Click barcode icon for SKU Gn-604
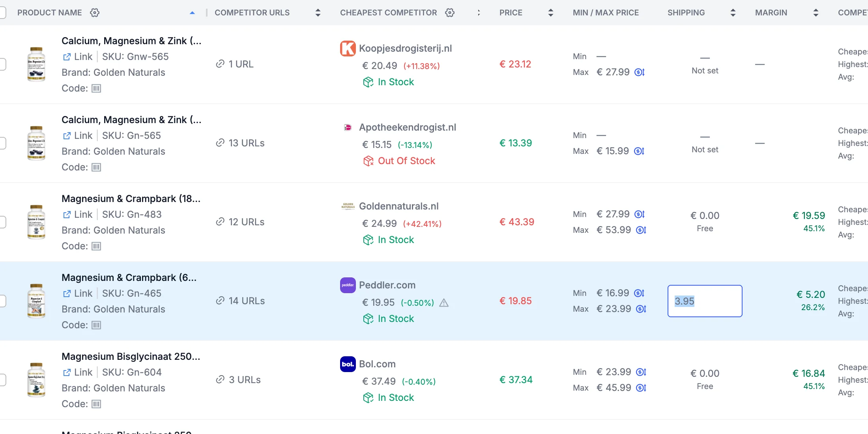 96,404
